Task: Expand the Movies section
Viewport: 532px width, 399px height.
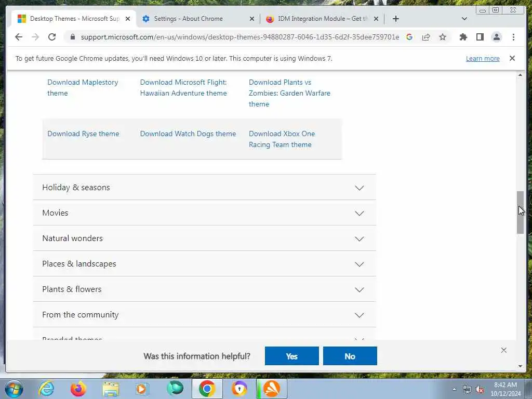Action: tap(204, 212)
